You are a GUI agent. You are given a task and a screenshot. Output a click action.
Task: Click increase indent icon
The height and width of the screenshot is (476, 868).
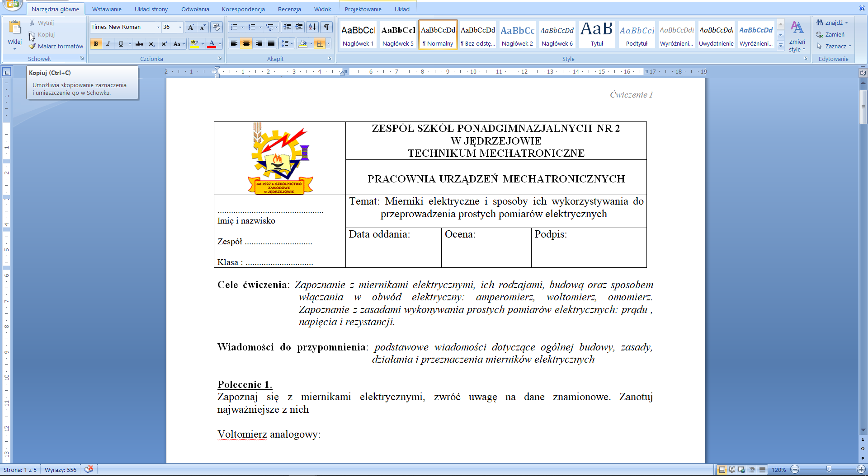[299, 27]
